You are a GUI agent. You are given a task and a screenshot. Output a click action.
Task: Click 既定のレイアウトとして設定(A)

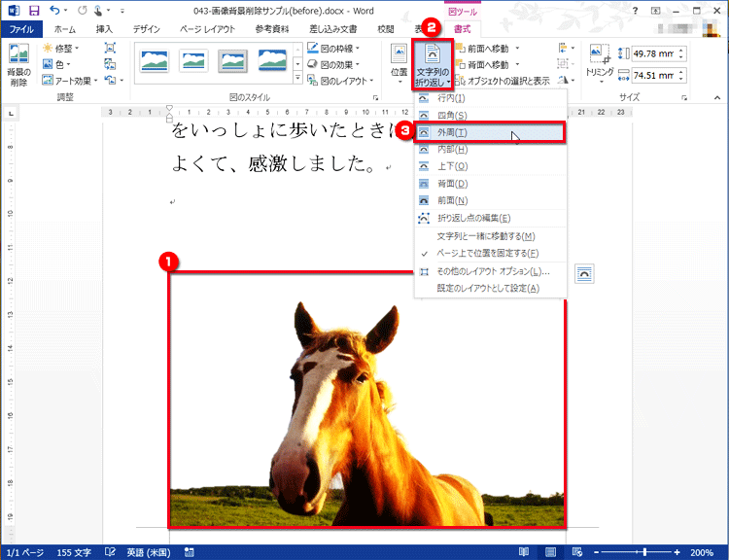tap(490, 289)
